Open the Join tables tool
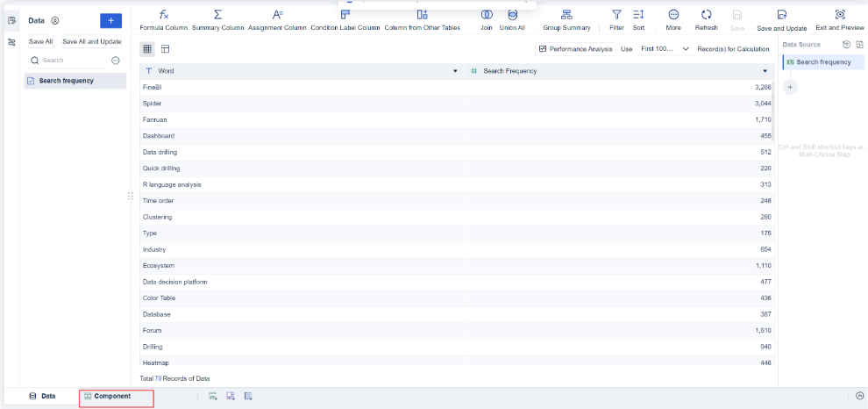The image size is (868, 409). coord(487,19)
